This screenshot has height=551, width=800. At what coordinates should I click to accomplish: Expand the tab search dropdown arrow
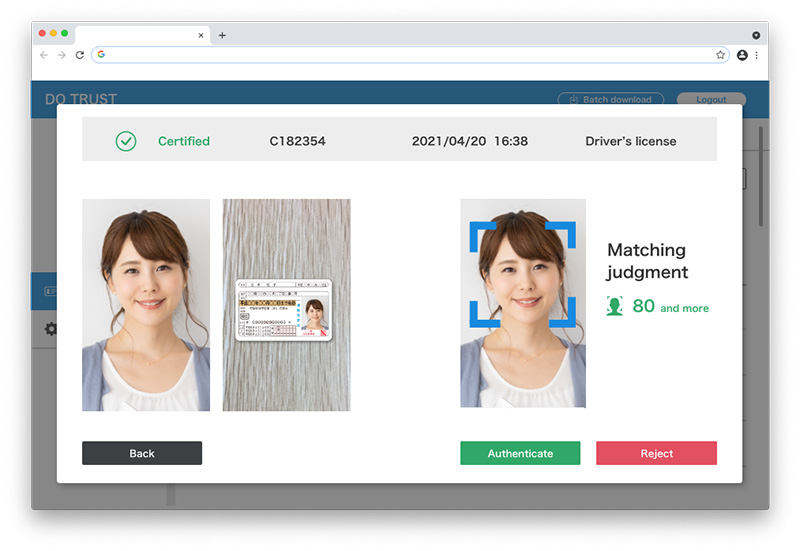click(756, 35)
